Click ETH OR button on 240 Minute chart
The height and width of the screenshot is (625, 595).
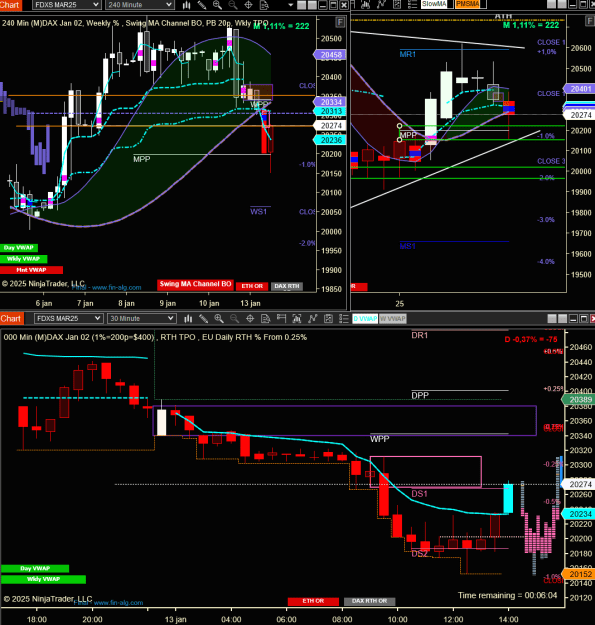(x=252, y=286)
